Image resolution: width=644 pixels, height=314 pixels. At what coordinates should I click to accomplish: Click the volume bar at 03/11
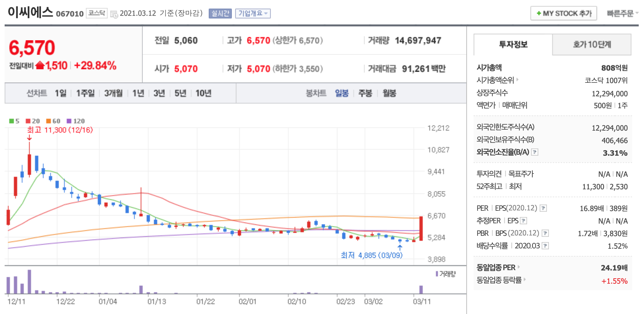tap(421, 290)
